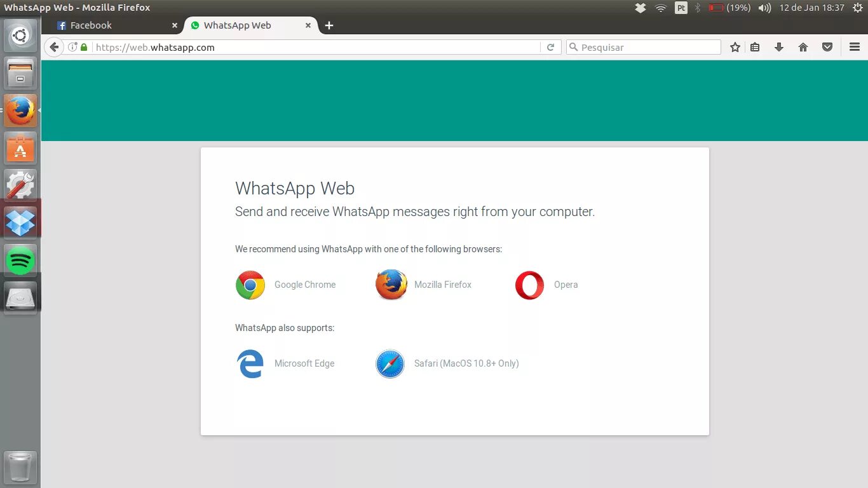This screenshot has width=868, height=488.
Task: Show bookmarks list icon in toolbar
Action: (755, 47)
